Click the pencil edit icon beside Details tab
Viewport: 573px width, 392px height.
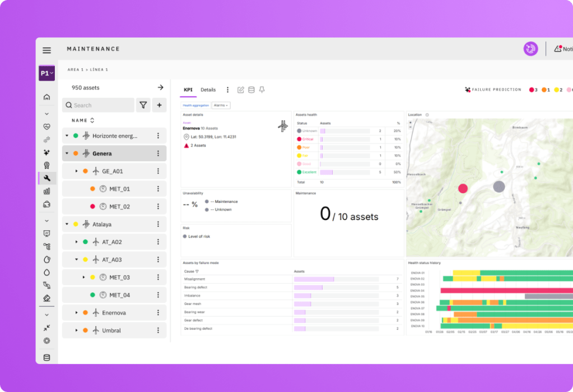241,90
